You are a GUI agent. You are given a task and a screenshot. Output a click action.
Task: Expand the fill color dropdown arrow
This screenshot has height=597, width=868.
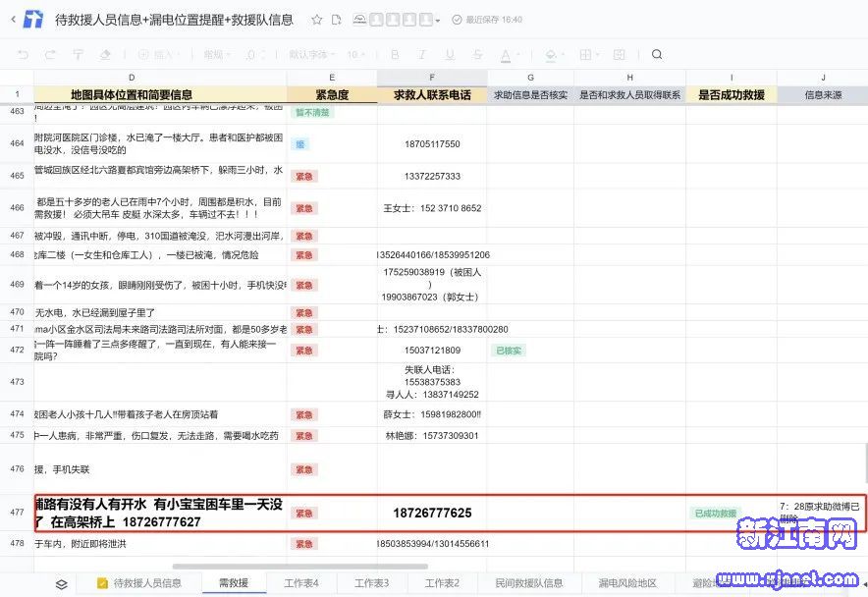coord(563,55)
